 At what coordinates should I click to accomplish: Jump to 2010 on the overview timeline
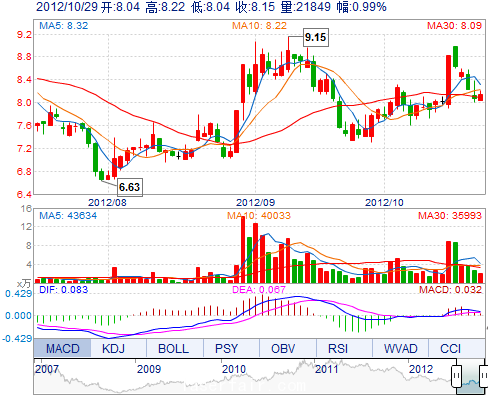234,369
